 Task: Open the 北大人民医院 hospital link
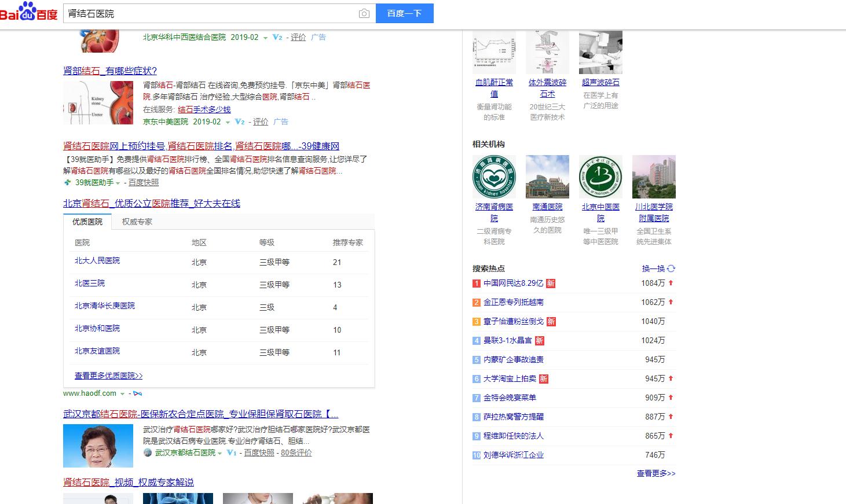click(x=97, y=261)
